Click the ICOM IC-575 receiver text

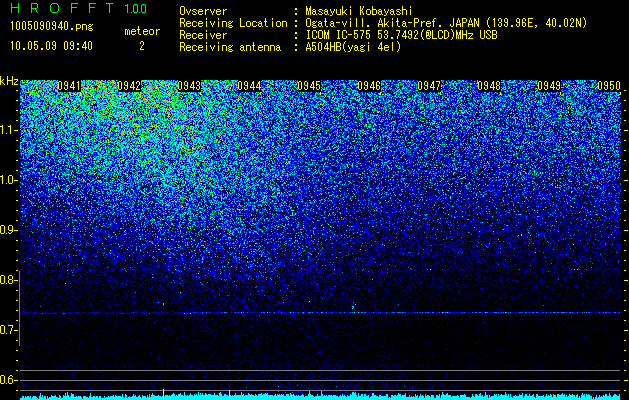(401, 35)
